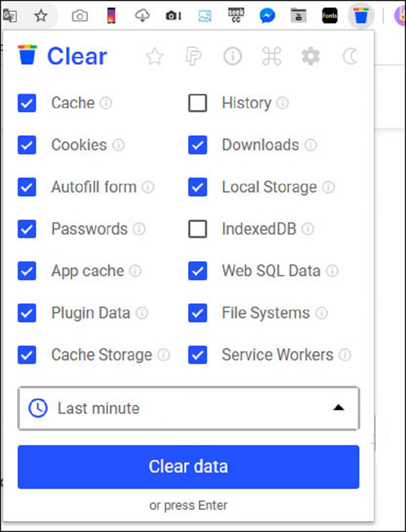This screenshot has width=406, height=532.
Task: Click the camera screenshot extension icon
Action: pyautogui.click(x=80, y=16)
